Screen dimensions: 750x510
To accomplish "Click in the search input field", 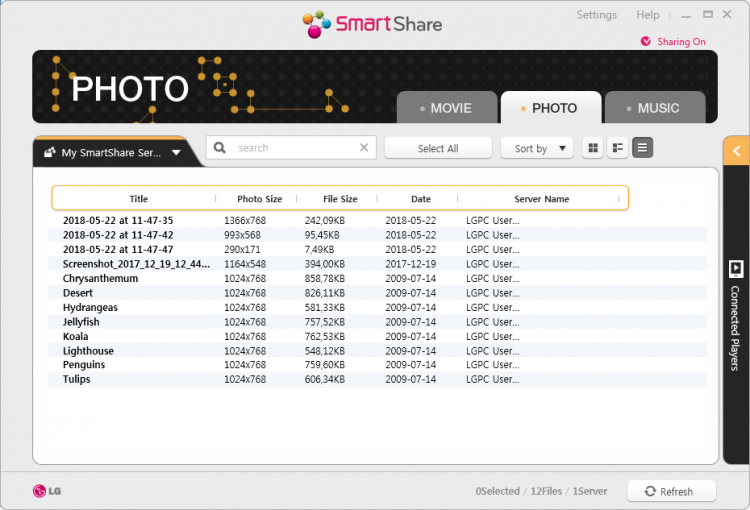I will click(295, 148).
